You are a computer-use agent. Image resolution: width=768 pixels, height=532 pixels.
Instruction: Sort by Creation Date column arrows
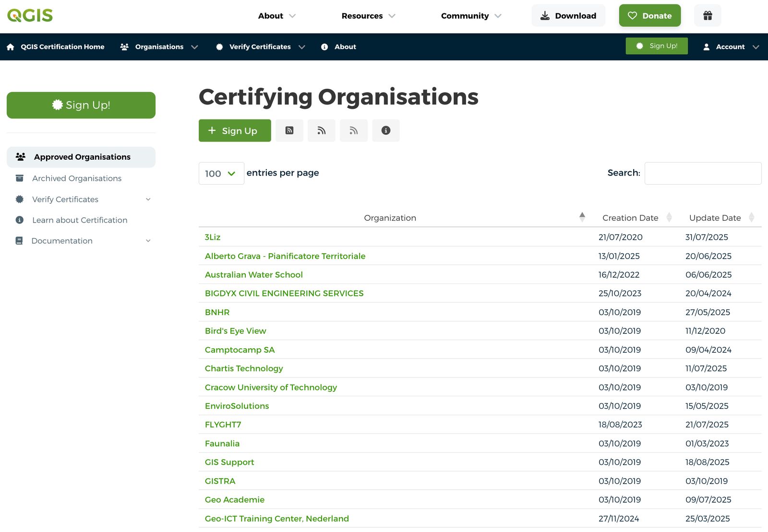pos(669,217)
